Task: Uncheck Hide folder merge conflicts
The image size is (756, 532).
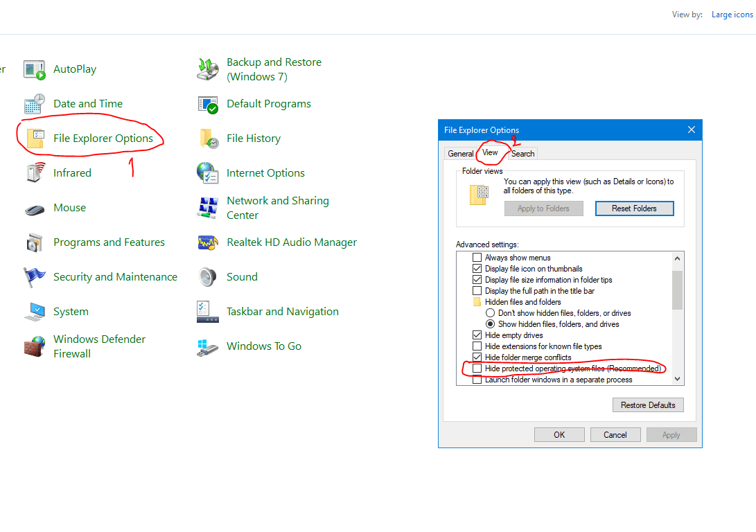Action: coord(477,357)
